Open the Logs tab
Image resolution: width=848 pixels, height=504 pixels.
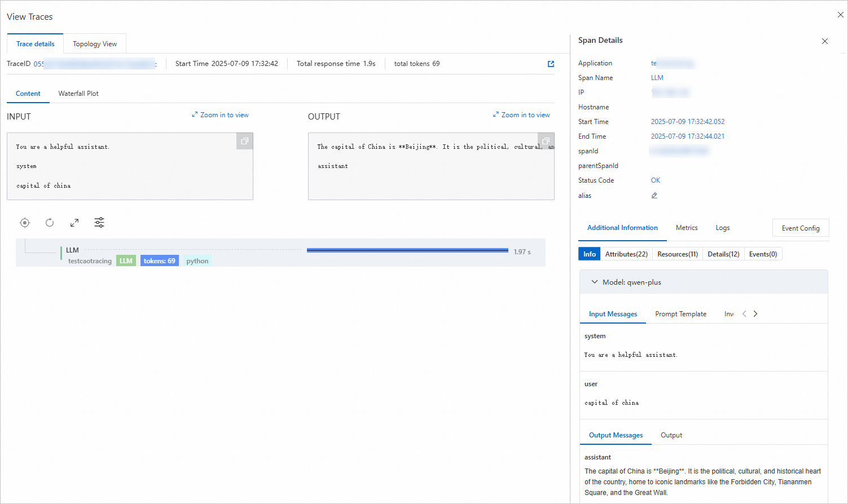click(723, 228)
